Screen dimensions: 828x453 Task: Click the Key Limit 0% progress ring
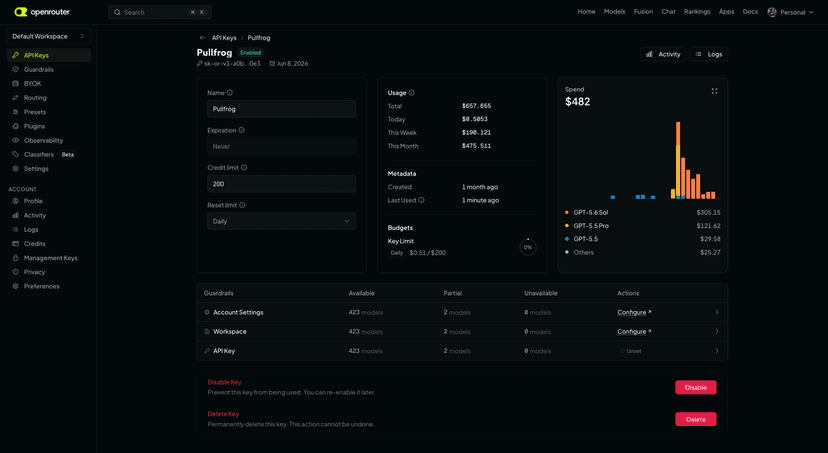(x=528, y=247)
